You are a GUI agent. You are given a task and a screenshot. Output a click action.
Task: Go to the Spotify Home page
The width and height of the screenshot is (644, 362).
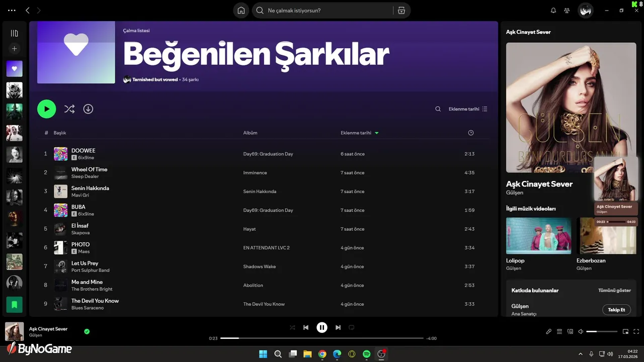(x=241, y=11)
